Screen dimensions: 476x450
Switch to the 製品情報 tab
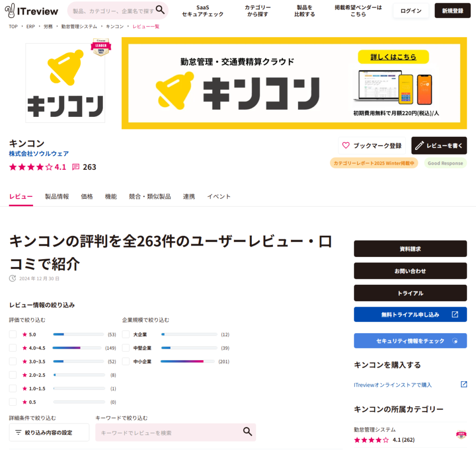click(x=57, y=196)
